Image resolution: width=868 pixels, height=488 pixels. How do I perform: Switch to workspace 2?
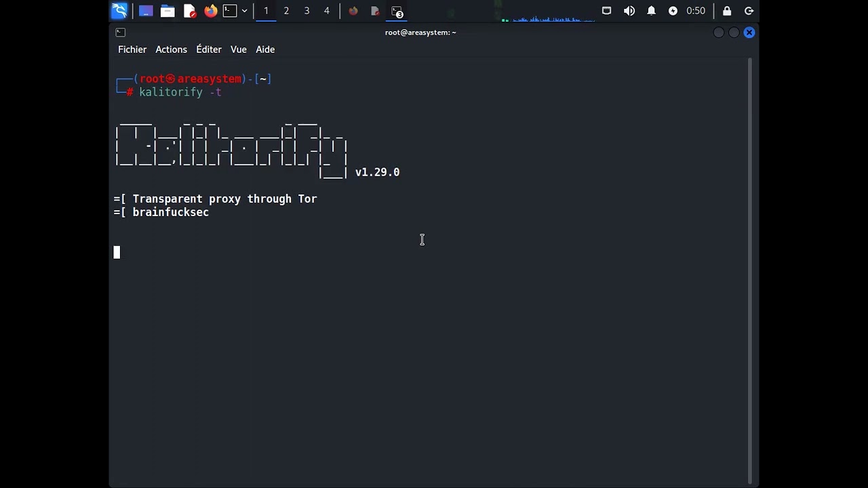286,11
